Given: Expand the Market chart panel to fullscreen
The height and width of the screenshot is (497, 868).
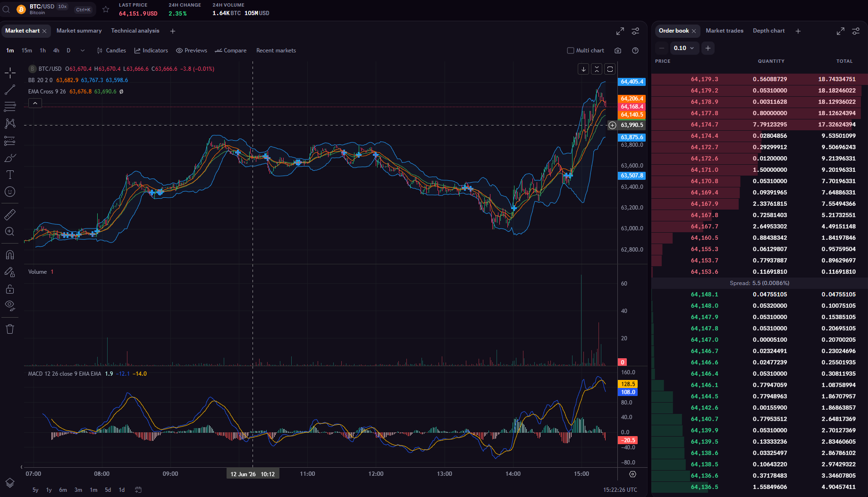Looking at the screenshot, I should [620, 31].
